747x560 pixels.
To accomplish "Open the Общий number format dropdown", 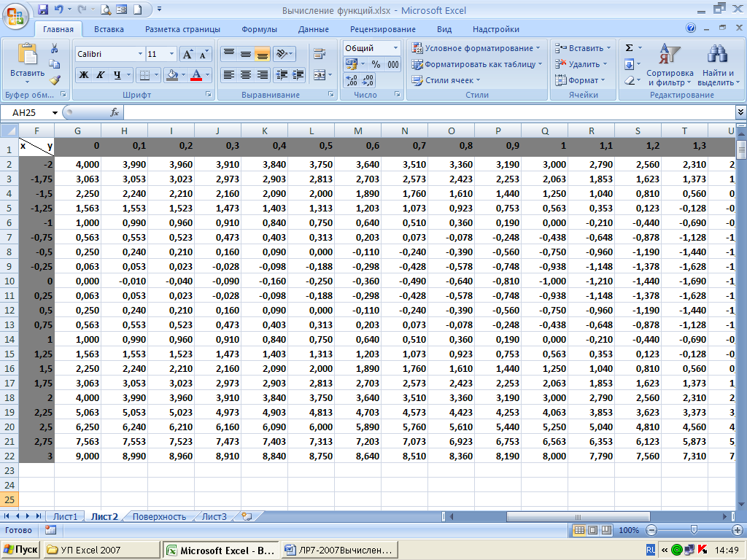I will 395,48.
